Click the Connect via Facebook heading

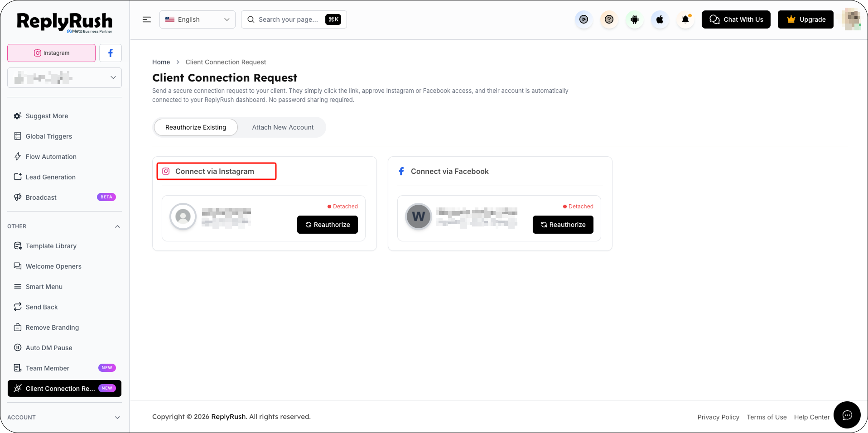pos(450,171)
